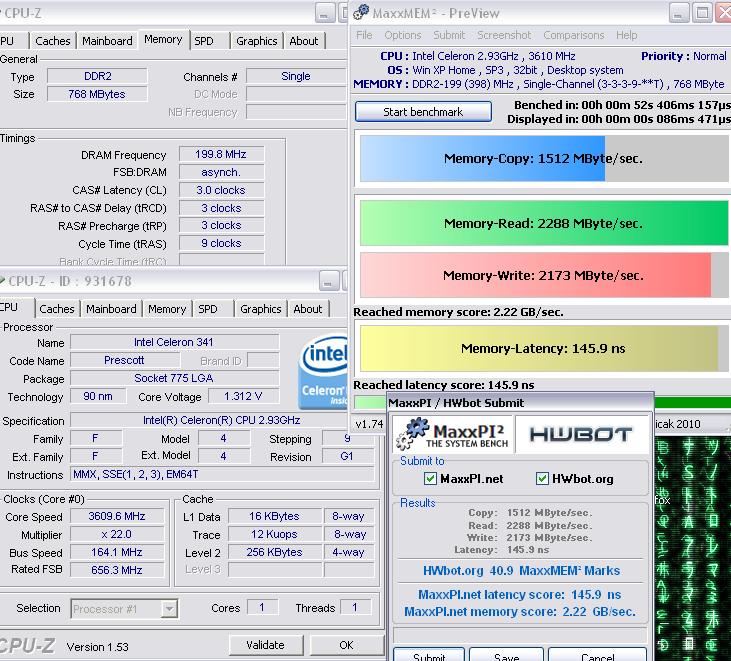Click the blue Memory-Copy result bar

click(544, 158)
